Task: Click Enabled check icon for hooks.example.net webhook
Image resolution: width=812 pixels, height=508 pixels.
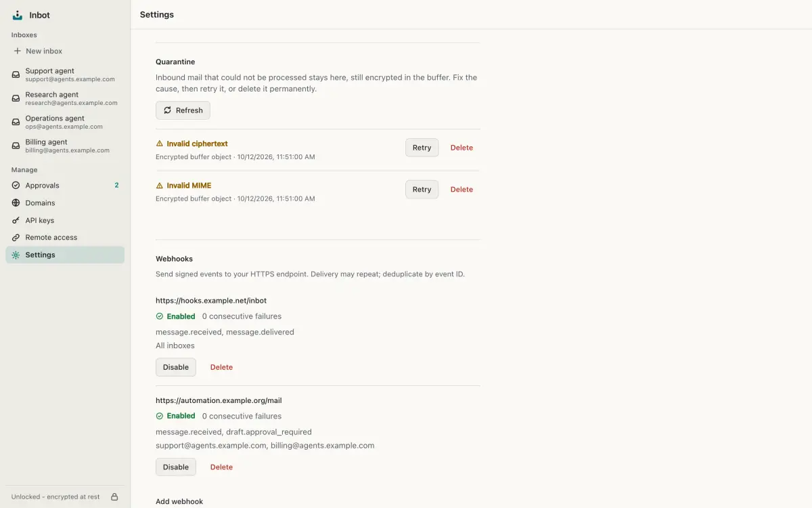Action: tap(160, 316)
